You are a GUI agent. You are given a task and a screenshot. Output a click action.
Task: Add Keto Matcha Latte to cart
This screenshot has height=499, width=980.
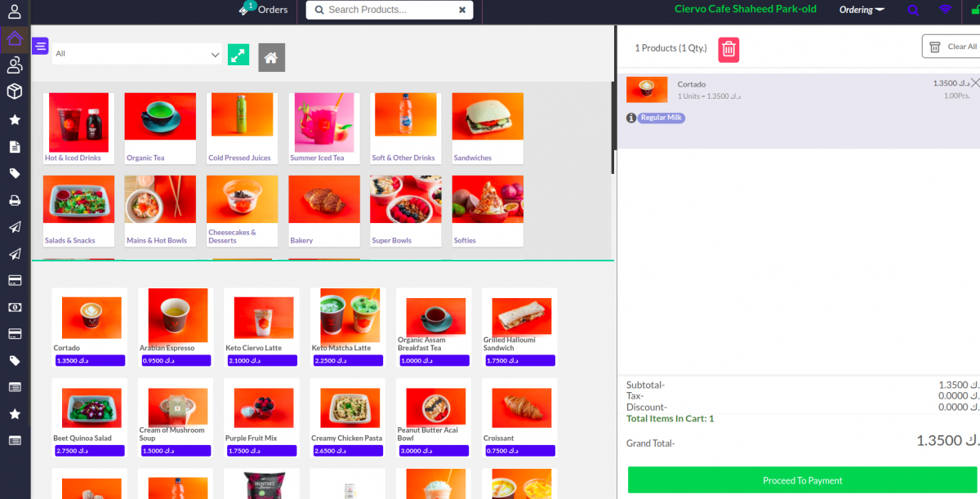348,327
